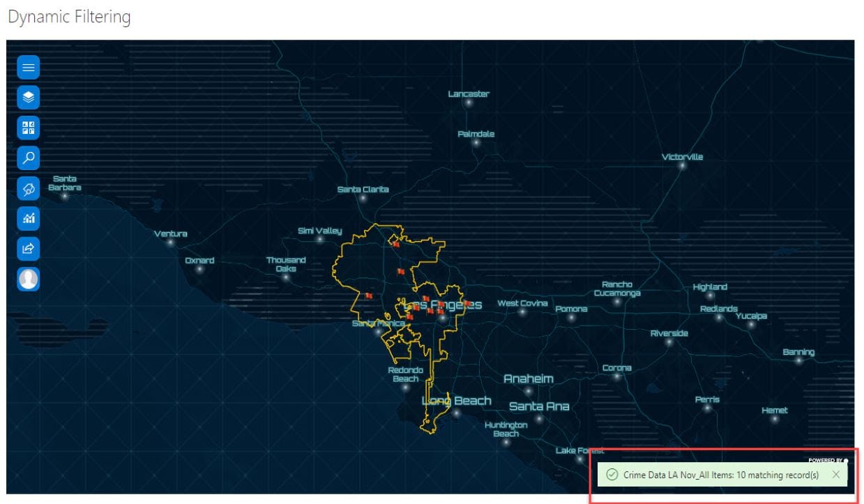Click the Long Beach city label
864x504 pixels.
(457, 401)
